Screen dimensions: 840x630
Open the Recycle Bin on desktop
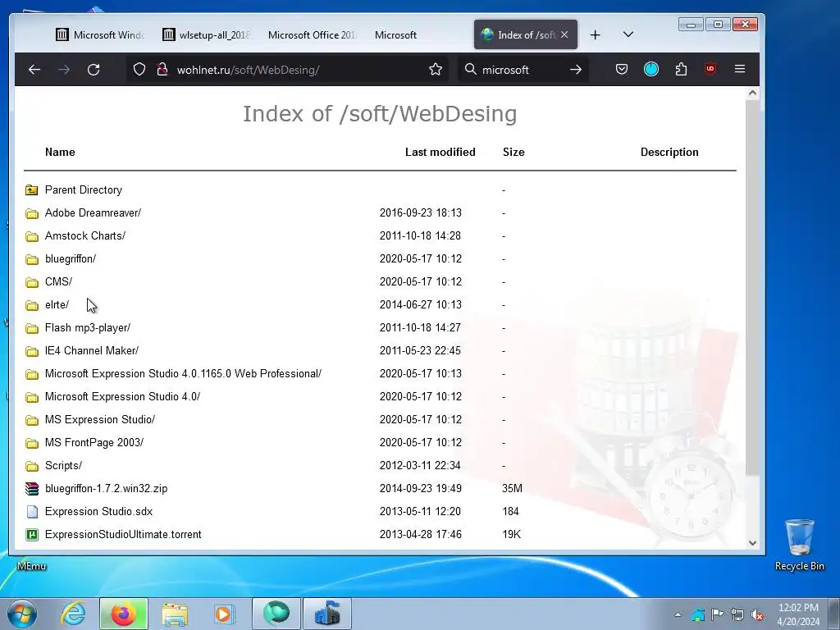coord(799,545)
